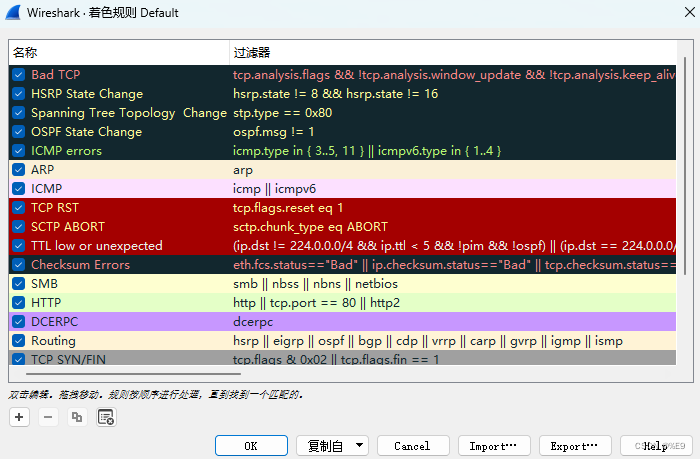700x459 pixels.
Task: Click the filter 'dcerpc'
Action: (x=253, y=322)
